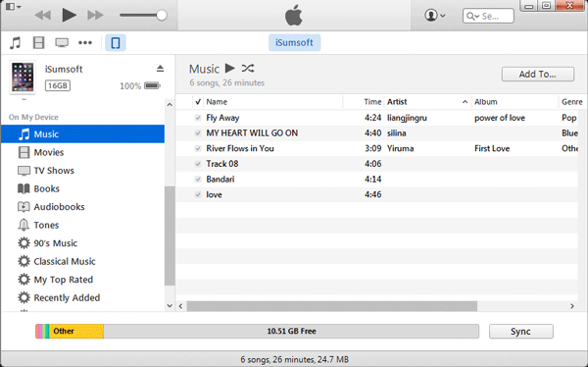The image size is (588, 367).
Task: Open the TV Shows library icon
Action: 62,43
